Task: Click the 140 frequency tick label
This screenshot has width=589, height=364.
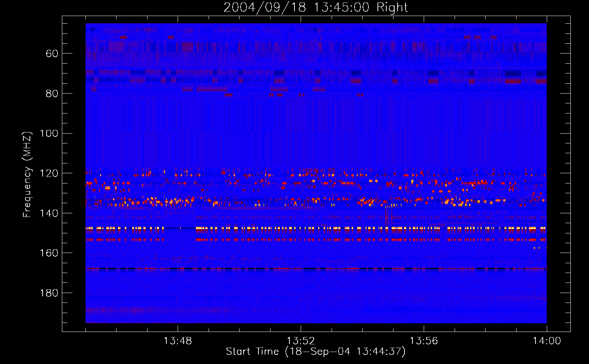Action: [x=49, y=213]
